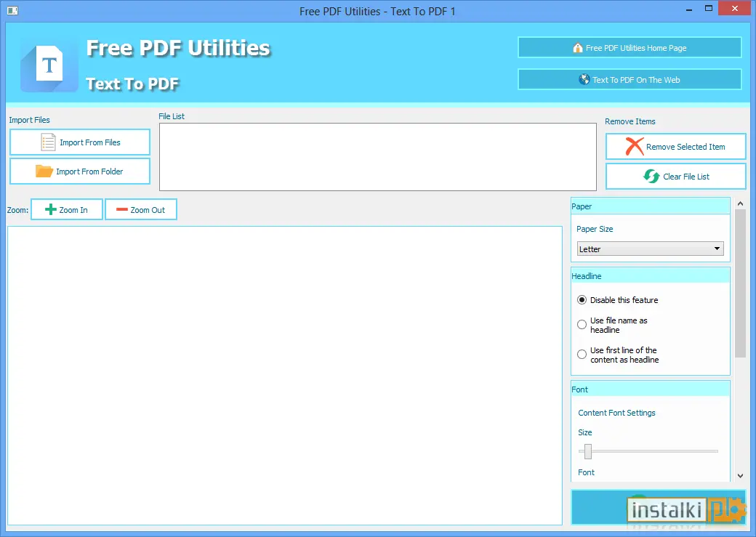This screenshot has width=756, height=537.
Task: Click inside the File List box
Action: [x=378, y=157]
